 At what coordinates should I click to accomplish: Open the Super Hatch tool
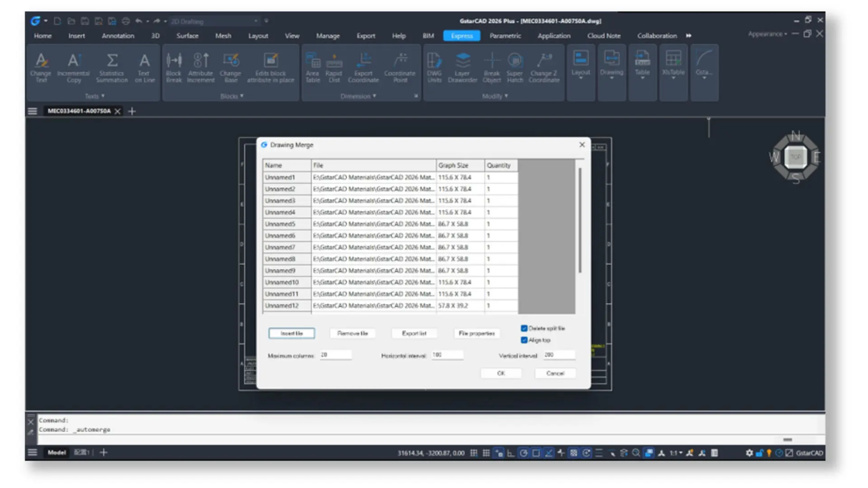click(x=515, y=68)
